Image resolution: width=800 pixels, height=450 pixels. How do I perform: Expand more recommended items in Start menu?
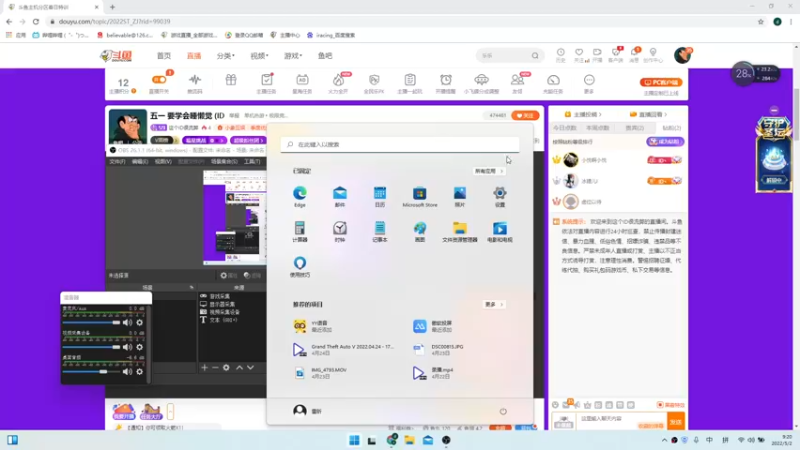coord(493,304)
